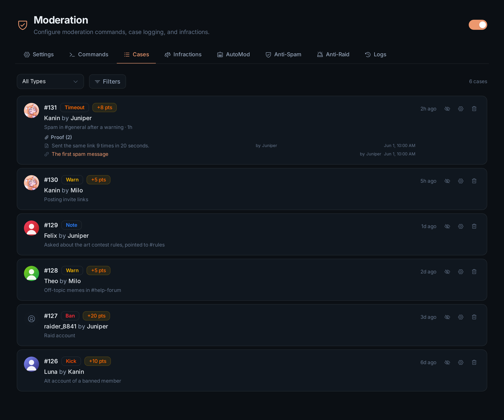The image size is (504, 420).
Task: Delete case #130 with trash icon
Action: click(x=474, y=181)
